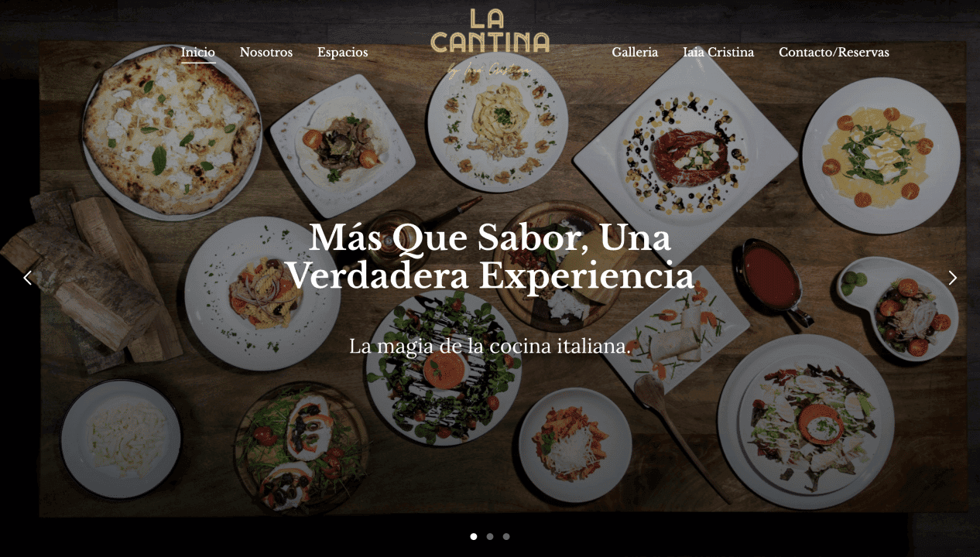Jump to the third slide dot

point(506,536)
